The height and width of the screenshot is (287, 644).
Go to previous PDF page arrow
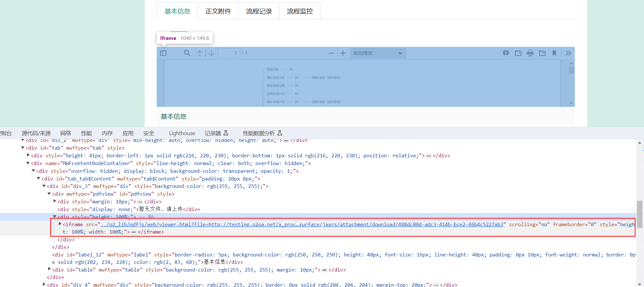coord(200,53)
